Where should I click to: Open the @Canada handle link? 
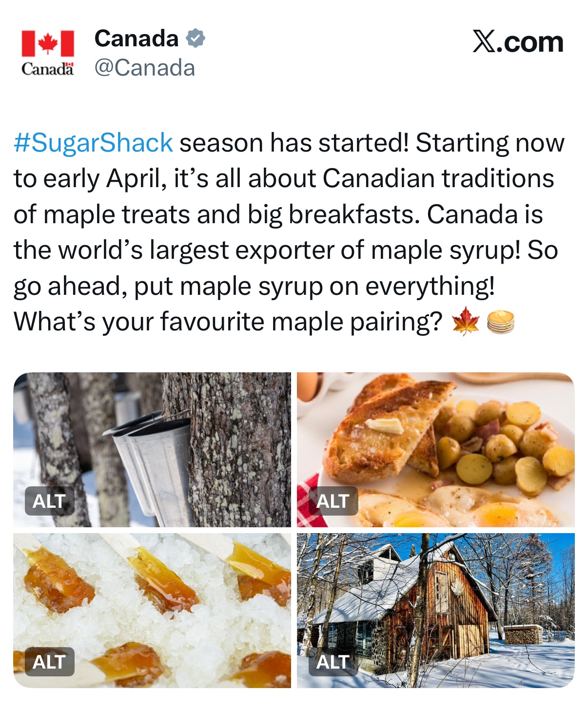(x=144, y=68)
